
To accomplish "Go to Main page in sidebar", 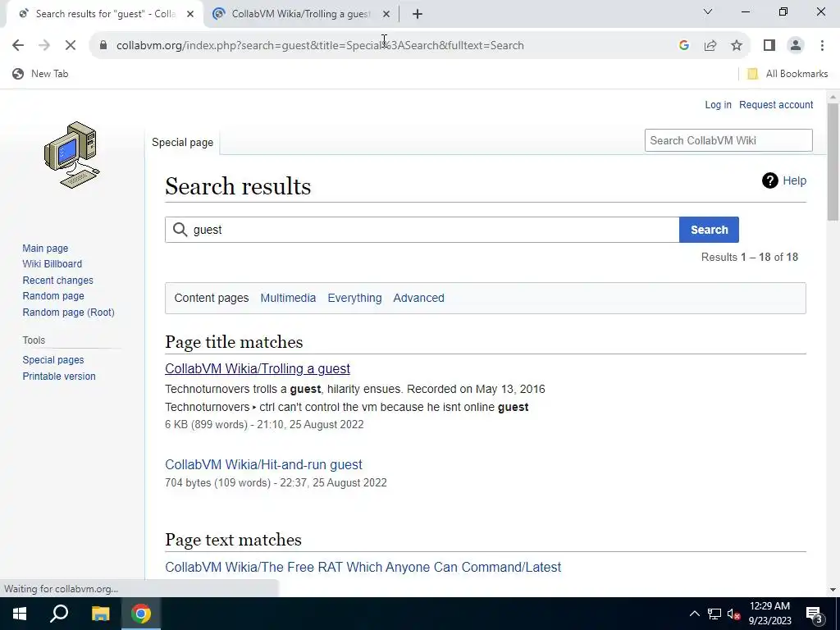I will pos(45,248).
